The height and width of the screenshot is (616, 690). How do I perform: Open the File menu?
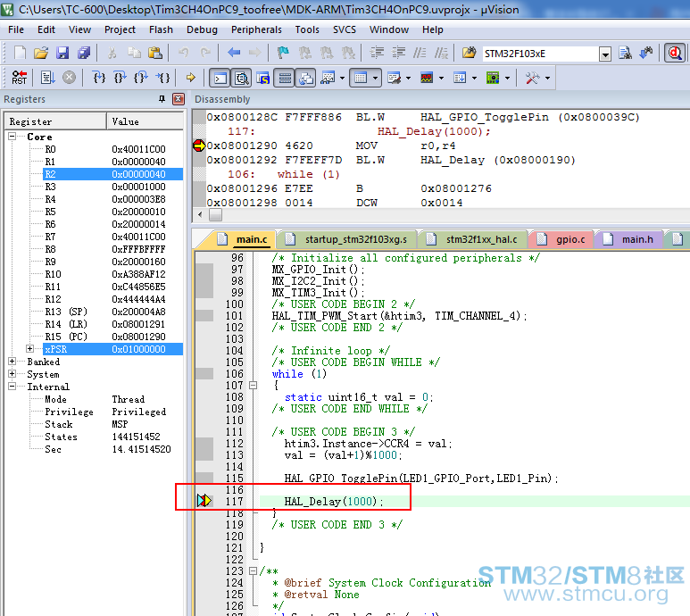[16, 29]
